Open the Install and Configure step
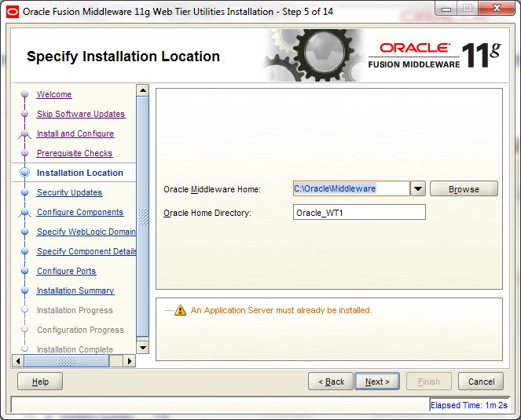 coord(75,133)
